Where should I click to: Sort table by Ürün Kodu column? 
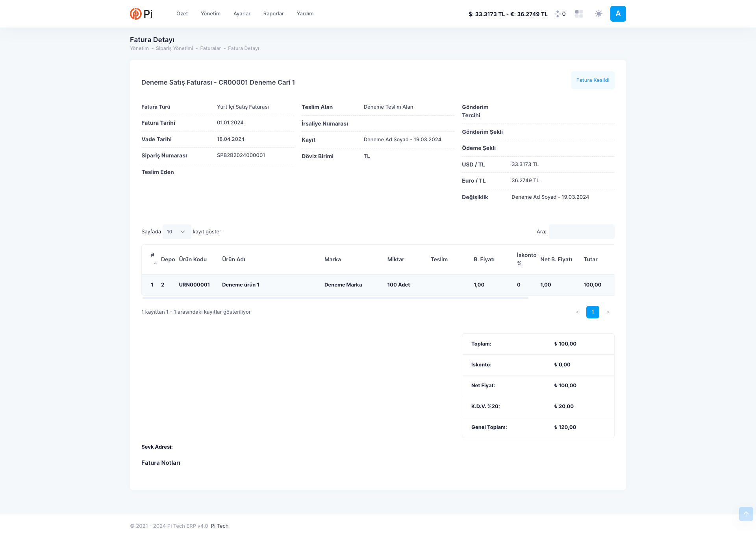pos(193,259)
